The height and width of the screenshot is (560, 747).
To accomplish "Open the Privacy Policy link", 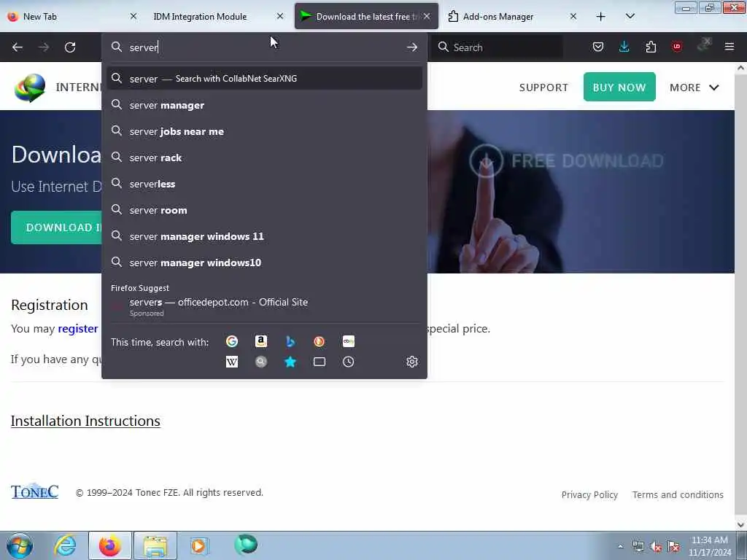I will (589, 495).
